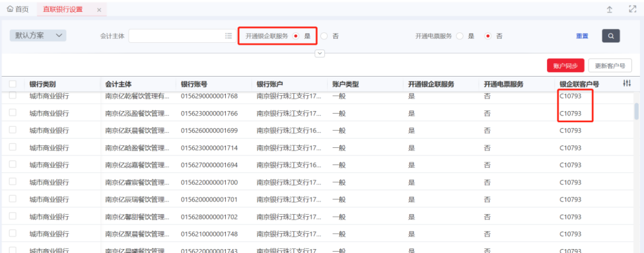Click 南京亿馨甜餐饮管理 in the 会计主体 column
This screenshot has height=253, width=644.
[x=137, y=217]
